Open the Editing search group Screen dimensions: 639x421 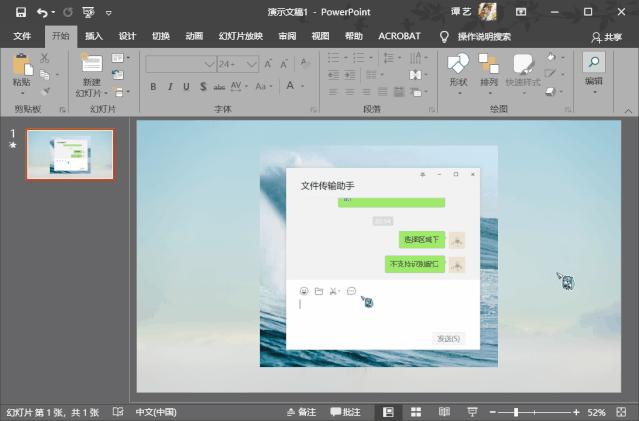[x=594, y=73]
